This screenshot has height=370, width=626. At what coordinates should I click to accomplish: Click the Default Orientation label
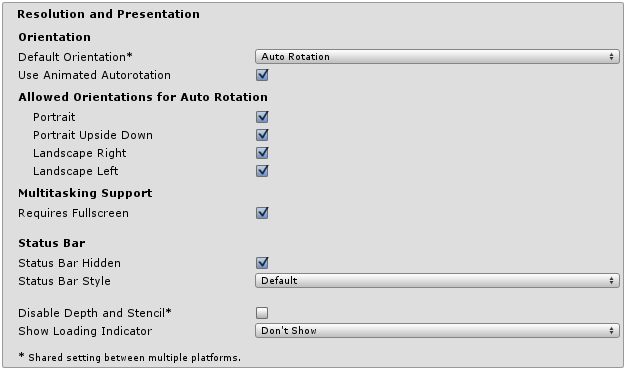[x=75, y=57]
